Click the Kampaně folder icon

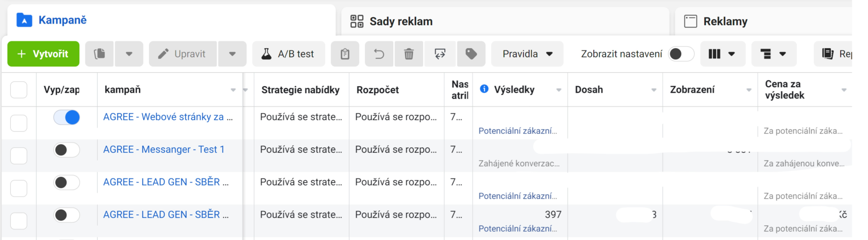coord(24,20)
